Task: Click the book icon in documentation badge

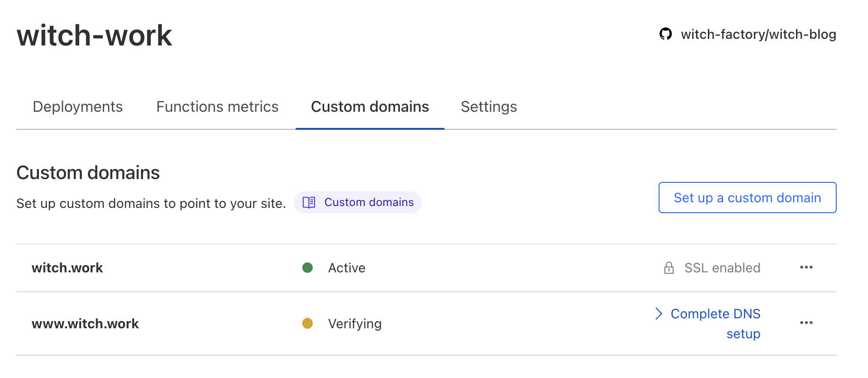Action: (x=309, y=202)
